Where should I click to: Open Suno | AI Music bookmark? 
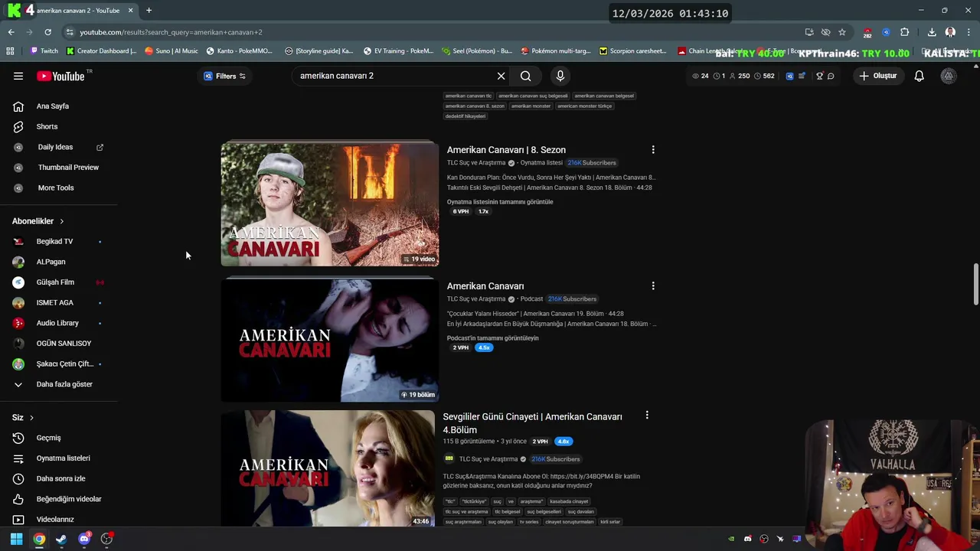[171, 51]
